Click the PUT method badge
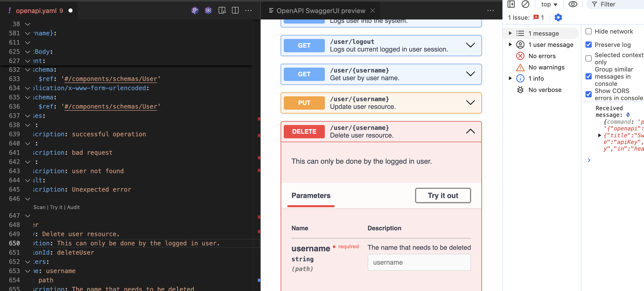 click(304, 103)
